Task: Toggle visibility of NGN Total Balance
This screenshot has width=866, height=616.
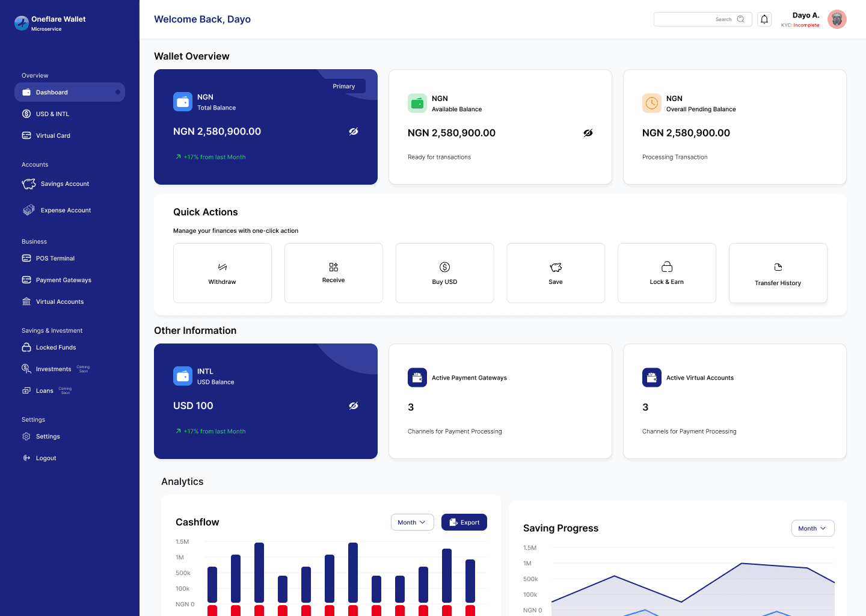Action: (354, 131)
